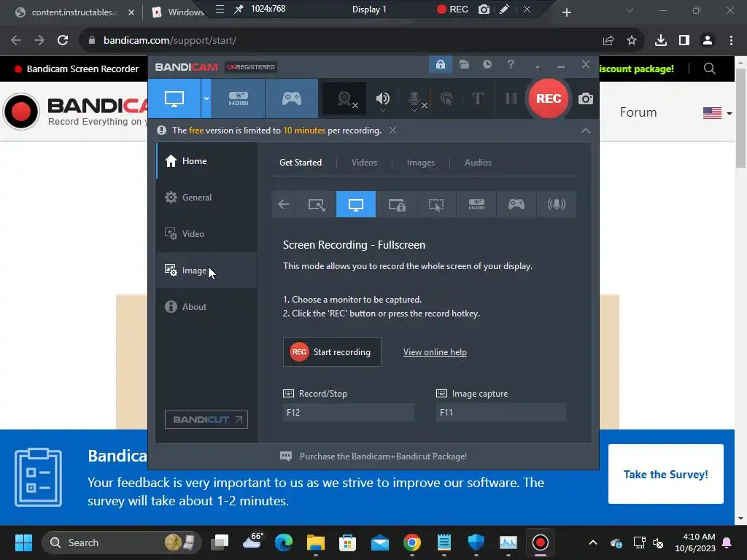
Task: Open the Forum link on webpage
Action: 638,112
